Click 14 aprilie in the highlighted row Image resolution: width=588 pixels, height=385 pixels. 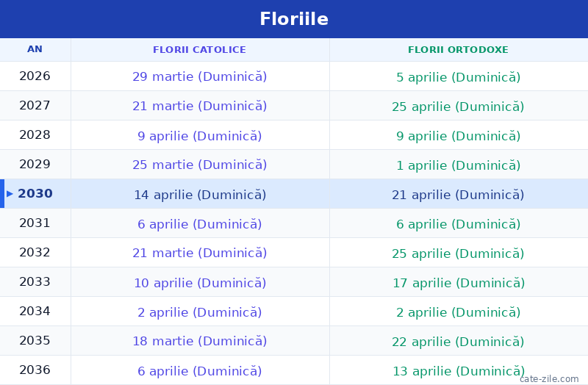[x=200, y=195]
